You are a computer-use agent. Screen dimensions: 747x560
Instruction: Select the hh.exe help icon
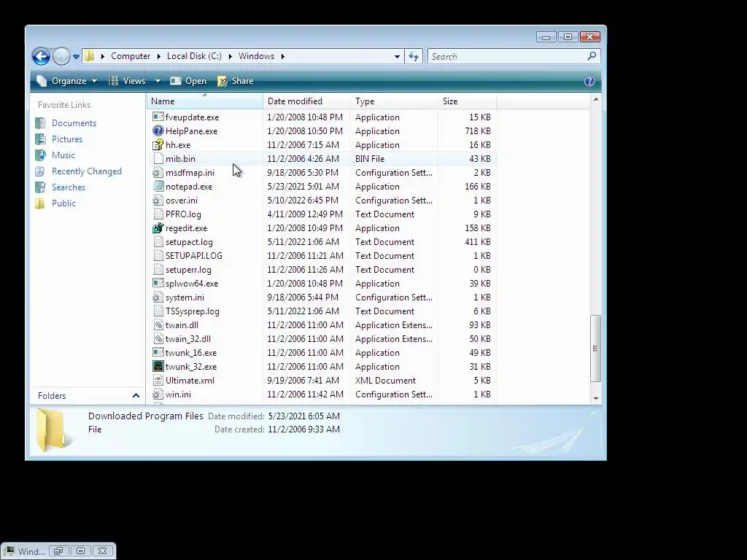[x=158, y=144]
